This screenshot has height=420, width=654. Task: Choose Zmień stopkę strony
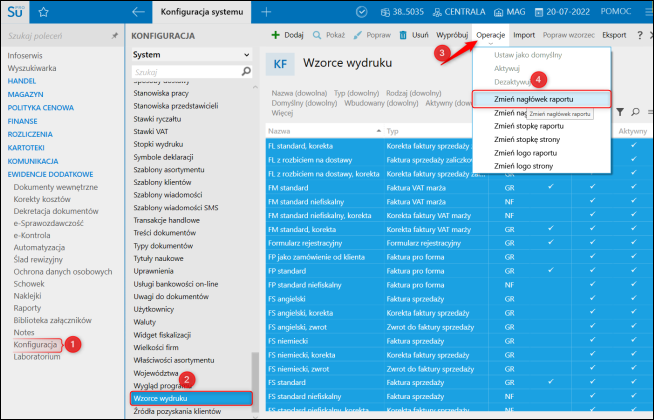pyautogui.click(x=527, y=139)
